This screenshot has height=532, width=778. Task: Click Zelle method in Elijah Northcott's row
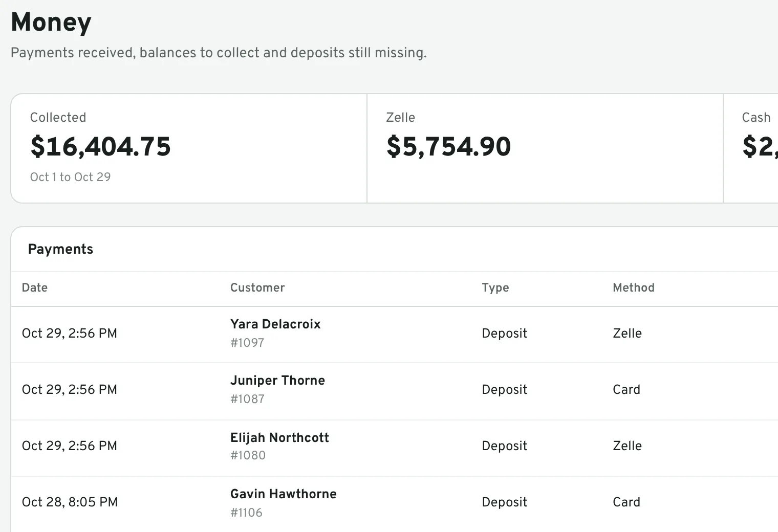coord(628,446)
